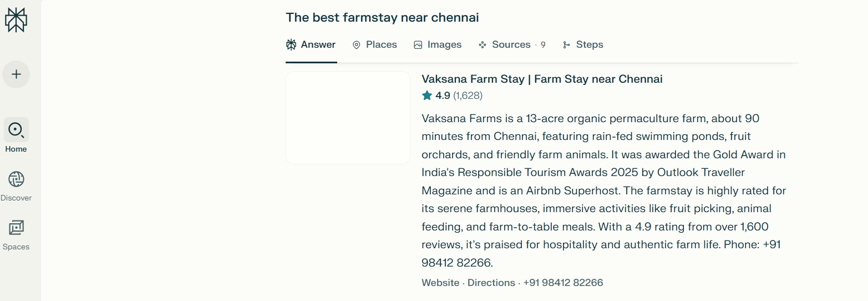The height and width of the screenshot is (301, 868).
Task: Click the Perplexity logo in the sidebar
Action: (x=16, y=21)
